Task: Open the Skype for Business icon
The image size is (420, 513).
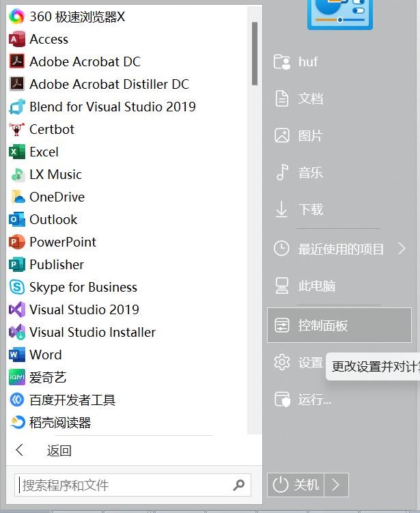Action: coord(16,287)
